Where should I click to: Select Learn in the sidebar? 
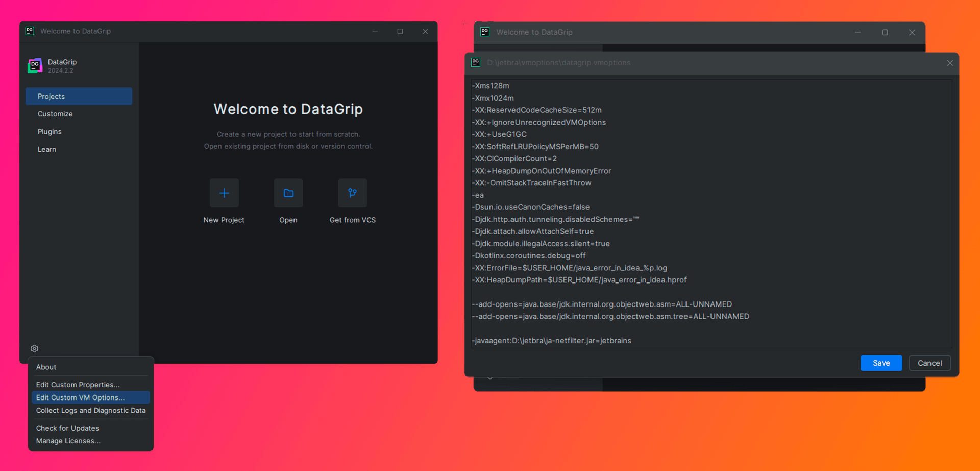click(46, 149)
